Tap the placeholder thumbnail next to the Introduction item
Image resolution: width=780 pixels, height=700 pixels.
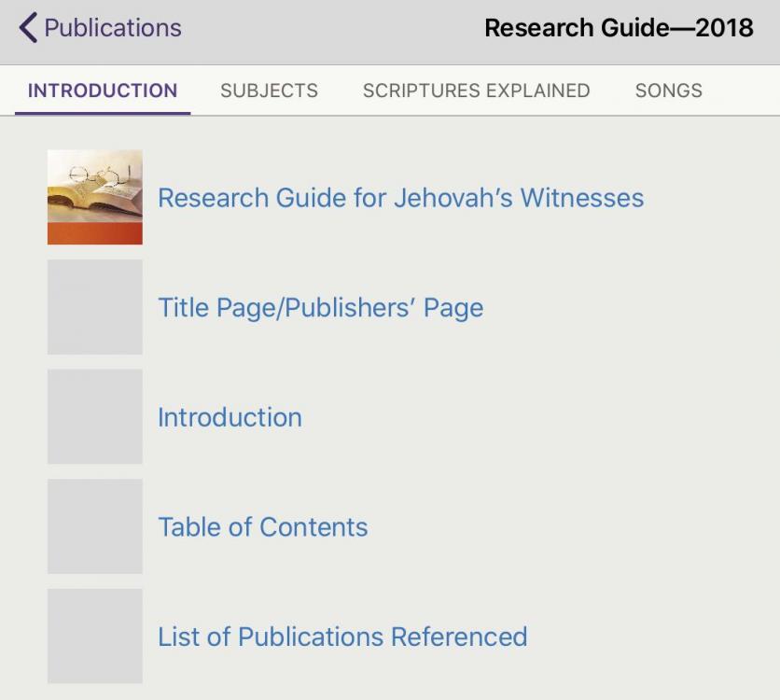pyautogui.click(x=95, y=416)
